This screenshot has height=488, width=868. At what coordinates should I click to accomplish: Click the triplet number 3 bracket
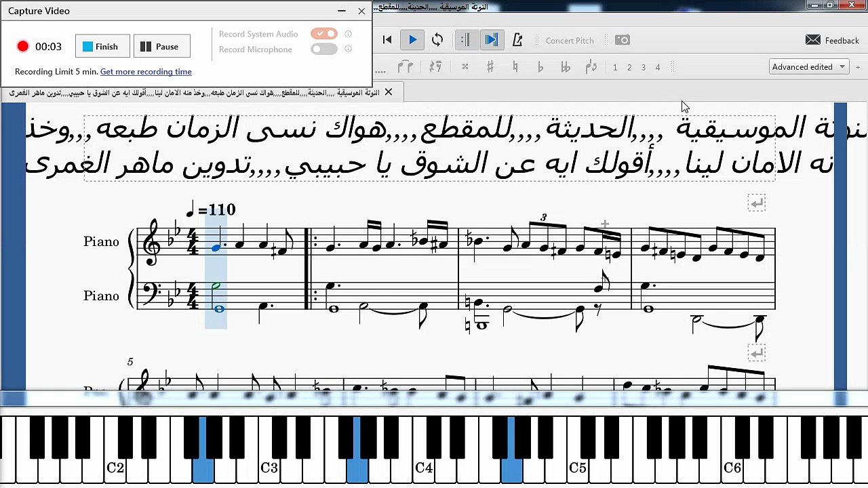coord(543,218)
